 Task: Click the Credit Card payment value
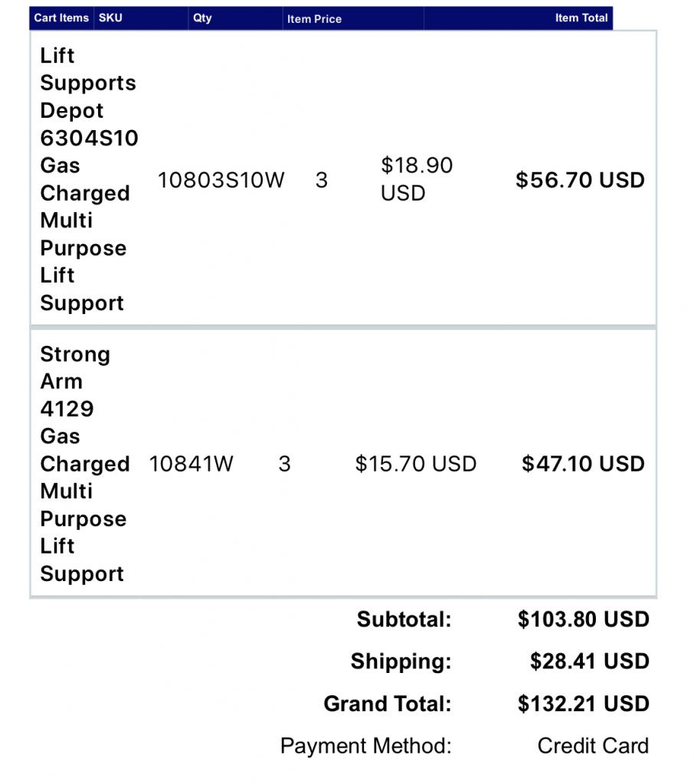(x=593, y=746)
